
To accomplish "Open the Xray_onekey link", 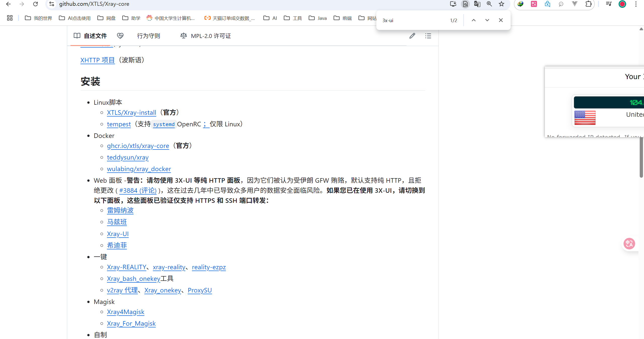I will 163,290.
